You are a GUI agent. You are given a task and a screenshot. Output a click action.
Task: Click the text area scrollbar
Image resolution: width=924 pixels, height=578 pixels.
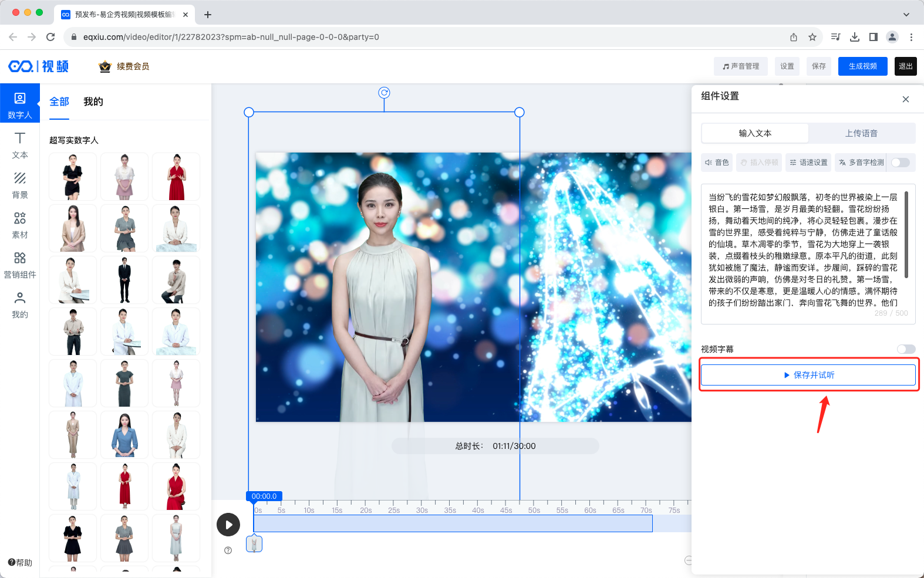click(906, 235)
